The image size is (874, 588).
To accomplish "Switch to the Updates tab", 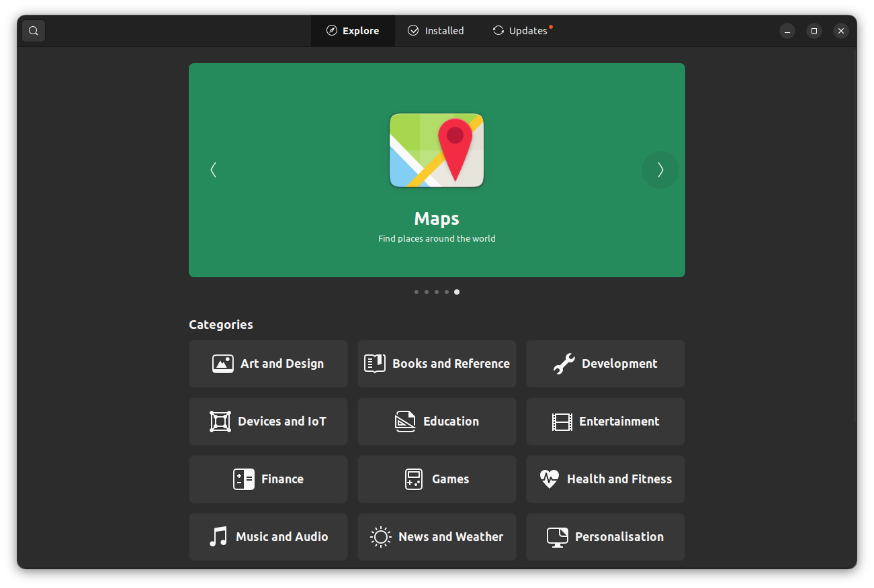I will tap(521, 31).
